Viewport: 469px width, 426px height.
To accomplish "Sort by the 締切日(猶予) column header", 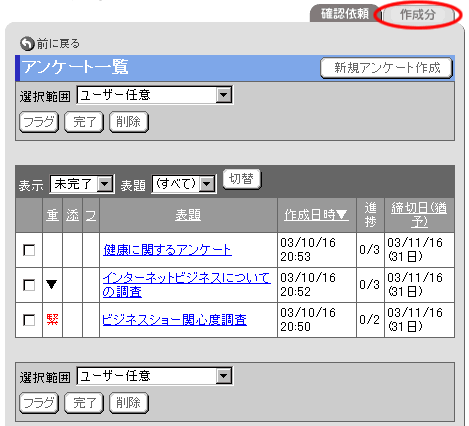I will point(419,215).
